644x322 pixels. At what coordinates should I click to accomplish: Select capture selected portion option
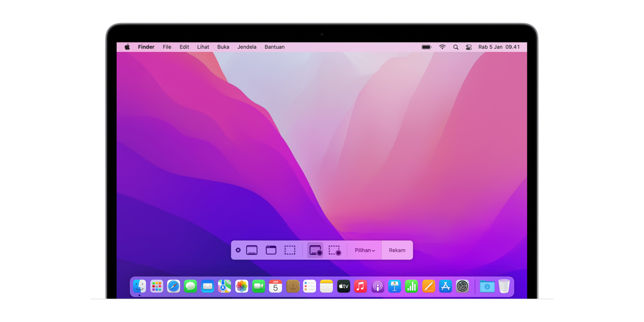click(290, 250)
